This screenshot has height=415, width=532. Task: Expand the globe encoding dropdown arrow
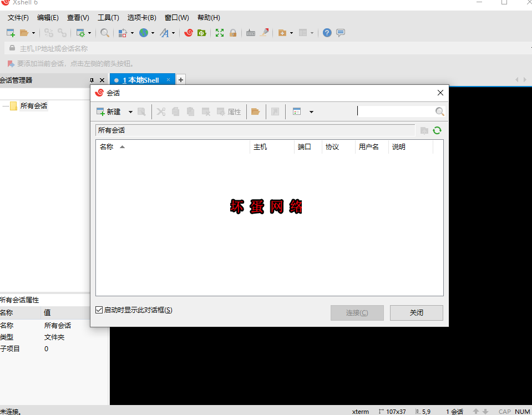tap(153, 33)
